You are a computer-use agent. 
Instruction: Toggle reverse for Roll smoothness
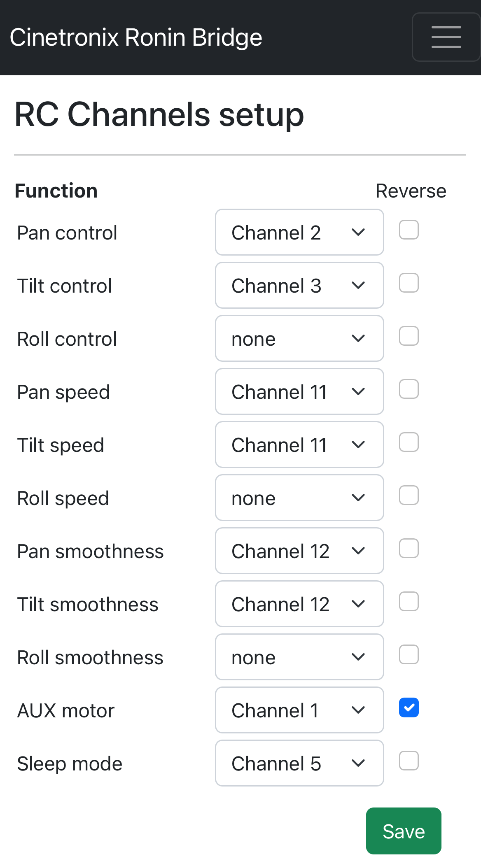pyautogui.click(x=409, y=654)
